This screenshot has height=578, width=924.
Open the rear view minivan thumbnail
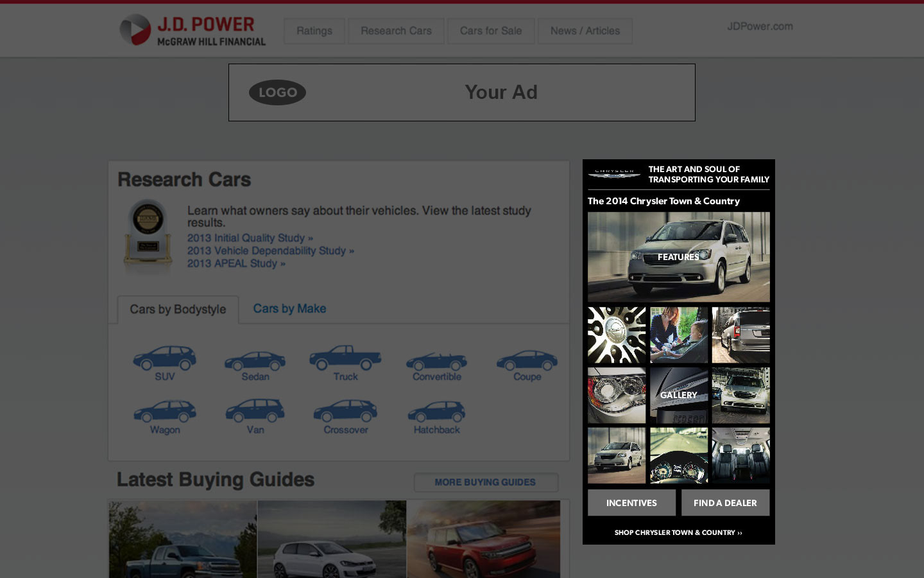pyautogui.click(x=740, y=335)
